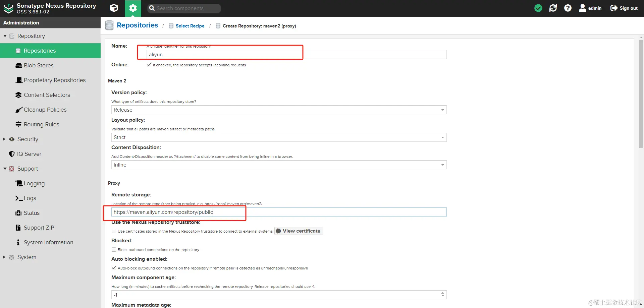Toggle the Online checkbox

click(x=149, y=65)
